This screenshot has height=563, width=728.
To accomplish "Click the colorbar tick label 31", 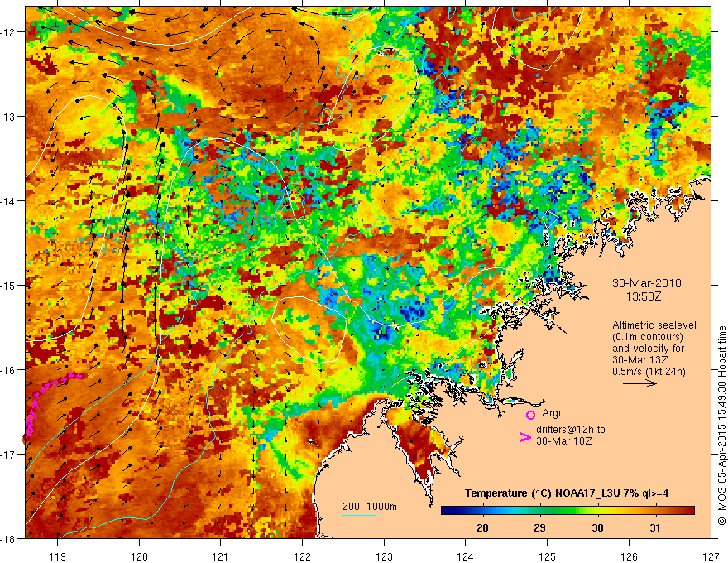I will (x=654, y=527).
